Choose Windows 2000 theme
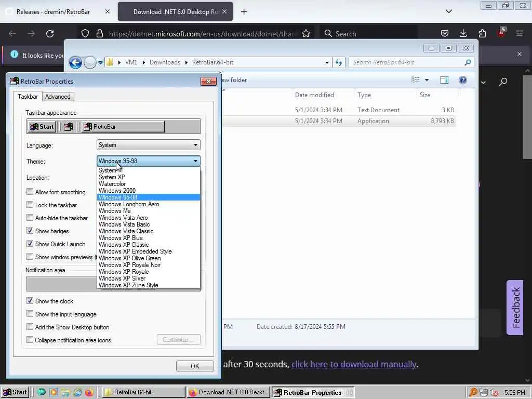532x399 pixels. coord(149,191)
